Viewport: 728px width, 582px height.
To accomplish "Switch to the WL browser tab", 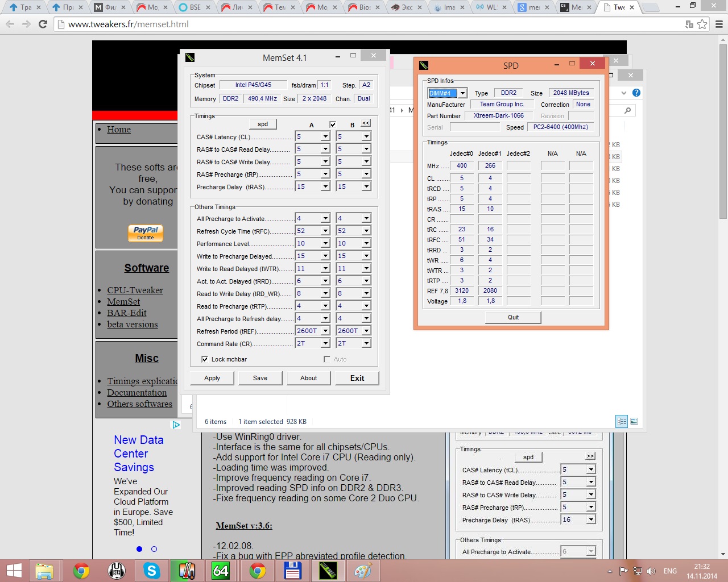I will click(x=491, y=7).
